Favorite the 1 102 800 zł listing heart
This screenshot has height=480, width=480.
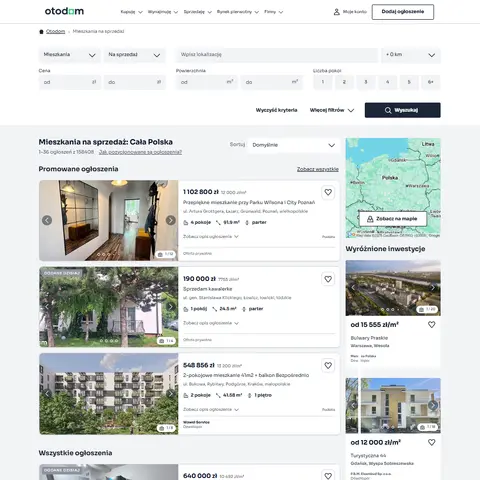[x=328, y=192]
